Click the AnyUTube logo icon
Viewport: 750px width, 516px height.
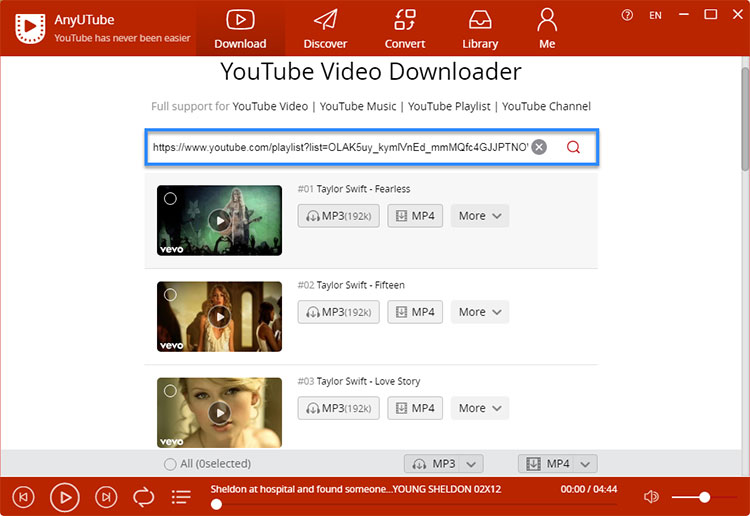coord(30,28)
